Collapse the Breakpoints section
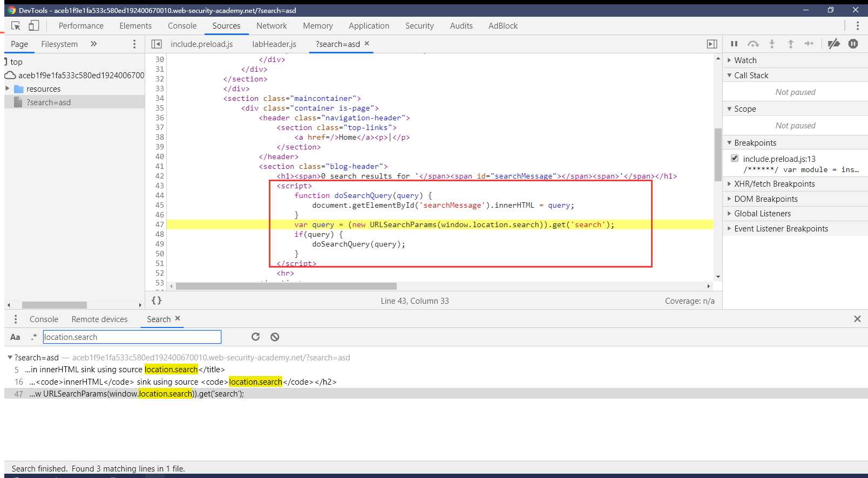Screen dimensions: 868x478 coord(755,143)
